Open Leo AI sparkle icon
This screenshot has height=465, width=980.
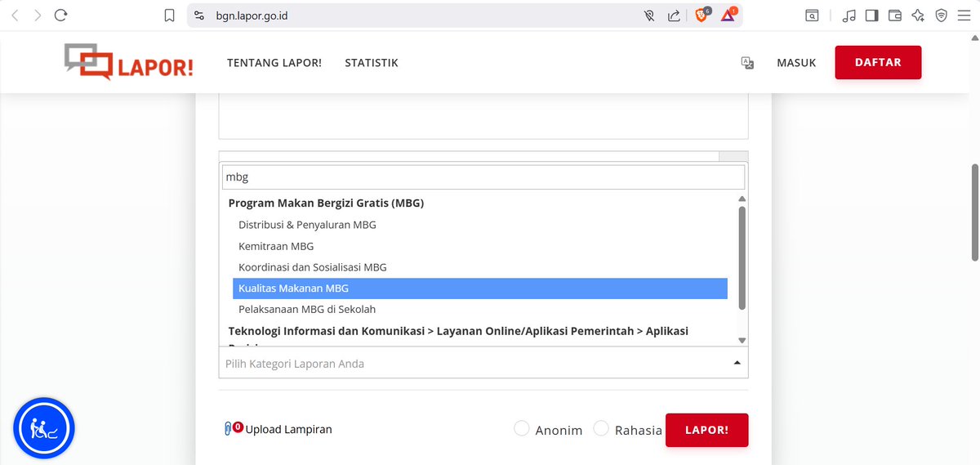click(918, 15)
